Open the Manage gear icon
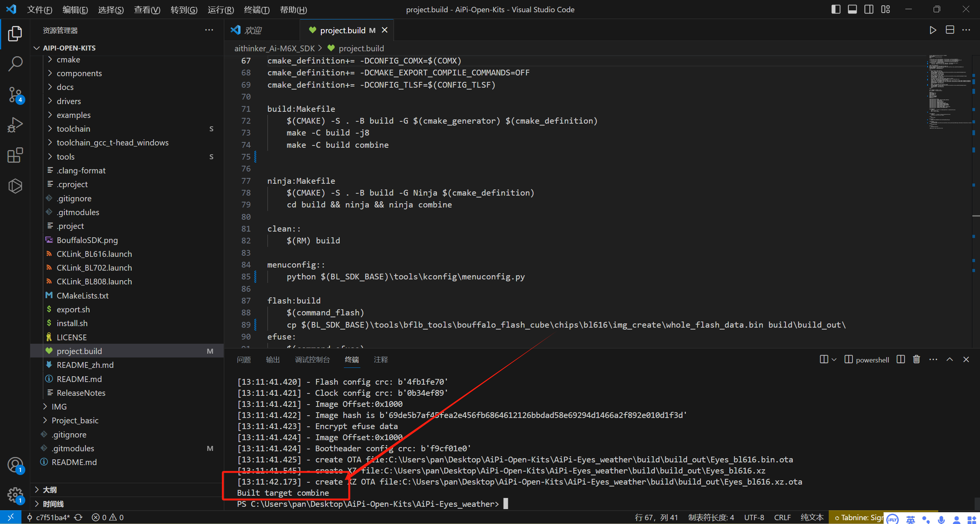 [15, 495]
